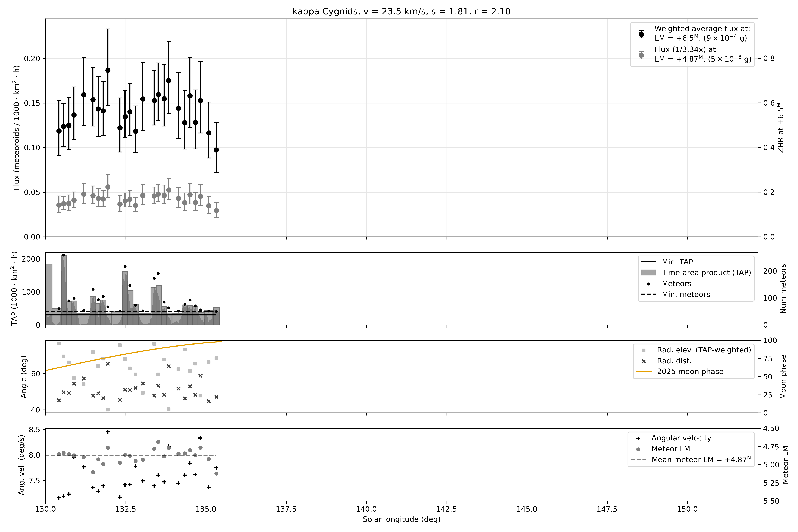This screenshot has height=532, width=798.
Task: Click the 'Meteor LM' right axis label
Action: pyautogui.click(x=785, y=465)
